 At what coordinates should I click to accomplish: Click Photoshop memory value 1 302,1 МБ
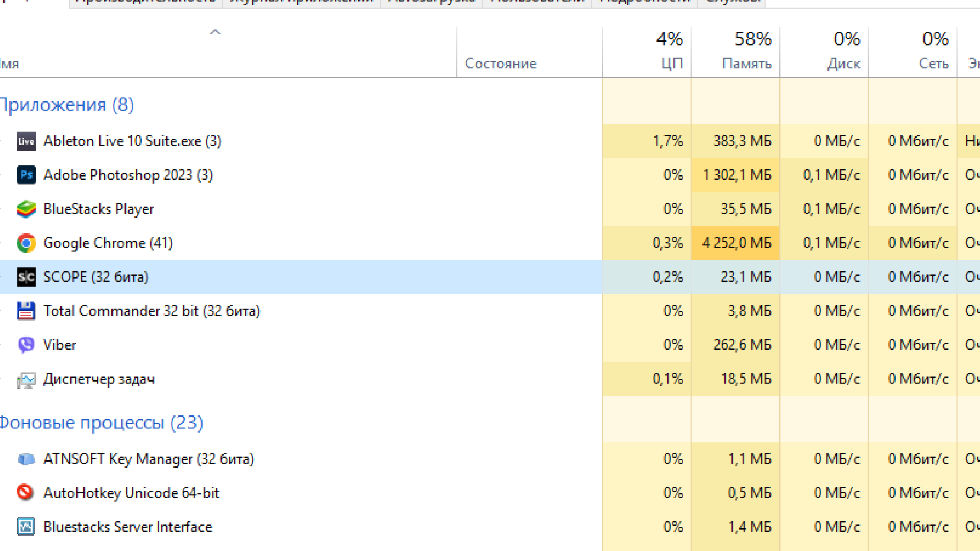737,175
